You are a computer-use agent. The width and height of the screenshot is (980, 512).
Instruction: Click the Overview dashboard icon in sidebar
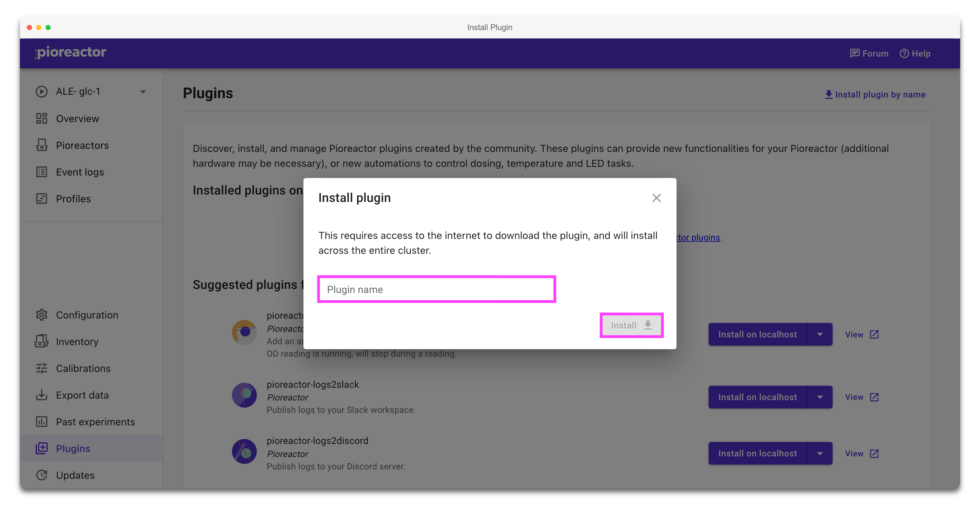(41, 119)
